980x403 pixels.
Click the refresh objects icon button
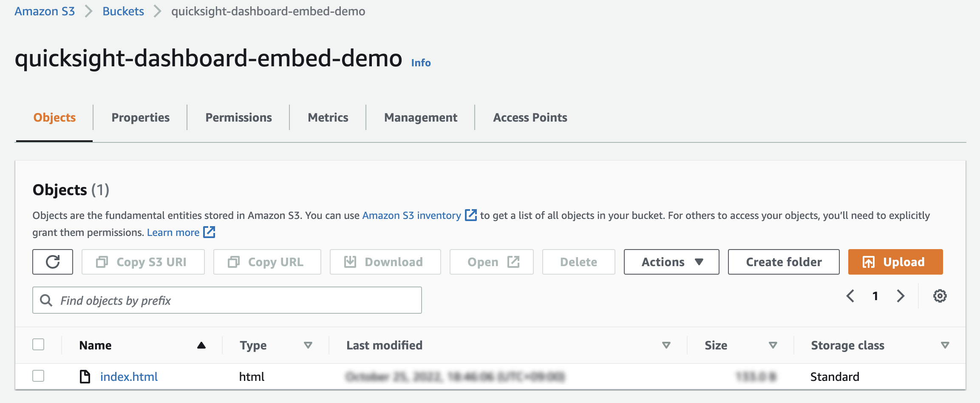point(53,262)
